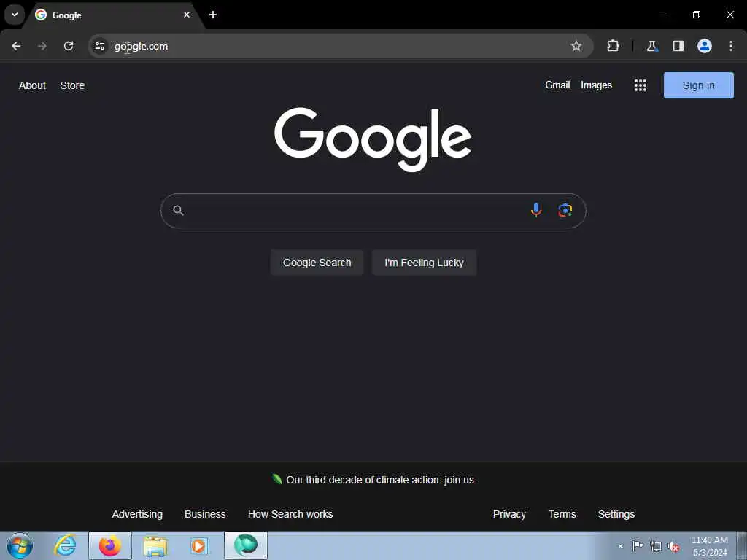Open Chrome Labs flask icon

(651, 46)
